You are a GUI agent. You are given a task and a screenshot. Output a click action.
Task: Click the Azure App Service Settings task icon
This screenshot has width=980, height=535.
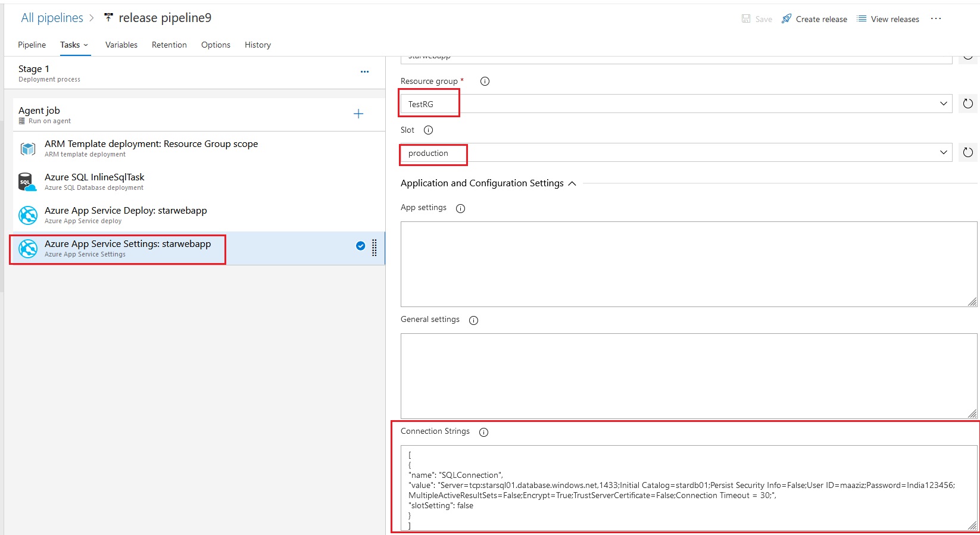click(27, 249)
